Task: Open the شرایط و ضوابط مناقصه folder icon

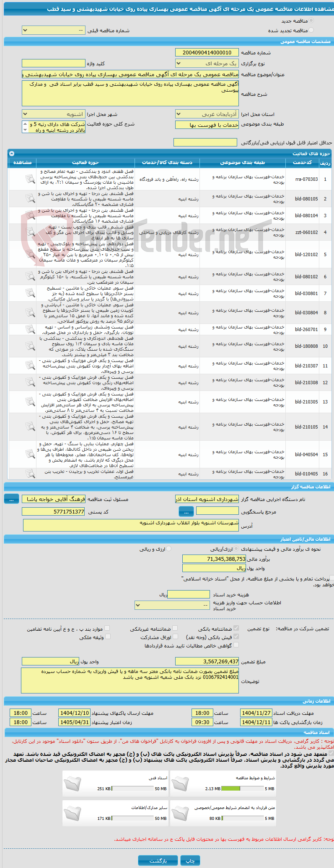Action: [x=180, y=783]
